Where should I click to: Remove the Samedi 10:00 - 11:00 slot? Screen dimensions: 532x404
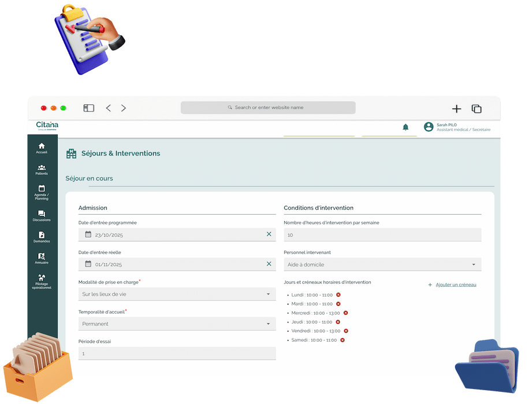[343, 340]
